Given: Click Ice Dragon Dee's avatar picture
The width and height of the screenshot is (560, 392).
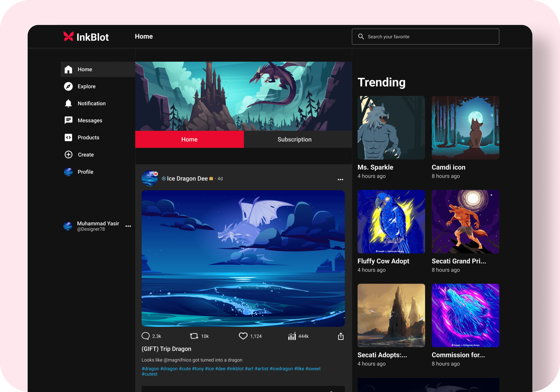Looking at the screenshot, I should point(150,178).
